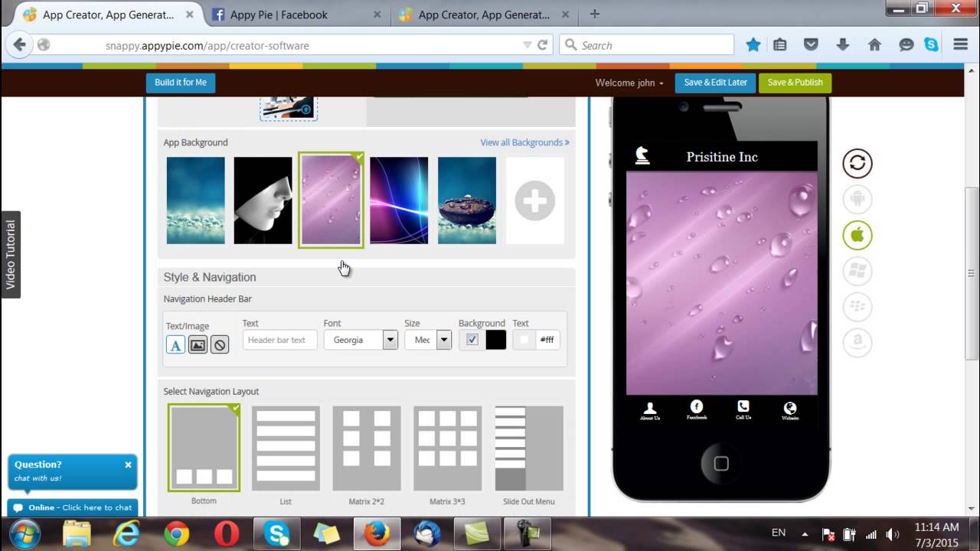The image size is (980, 551).
Task: Choose the purple water drops background
Action: [331, 201]
